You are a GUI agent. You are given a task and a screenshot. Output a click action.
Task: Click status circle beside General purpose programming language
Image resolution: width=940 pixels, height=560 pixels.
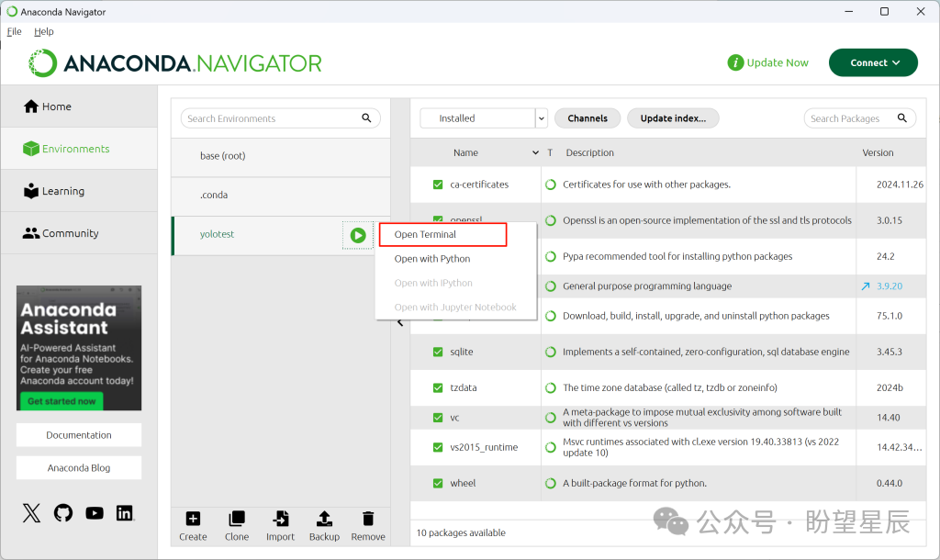pyautogui.click(x=551, y=286)
